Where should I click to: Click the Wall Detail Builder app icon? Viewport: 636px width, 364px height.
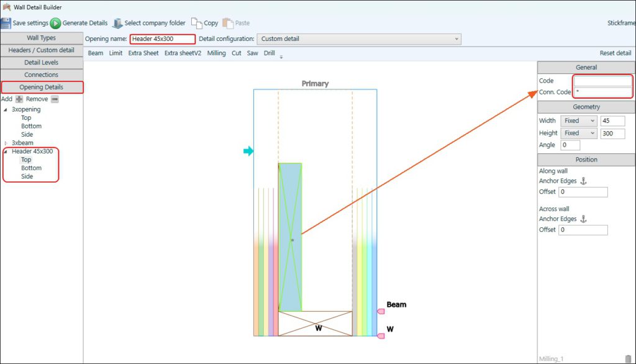[6, 7]
